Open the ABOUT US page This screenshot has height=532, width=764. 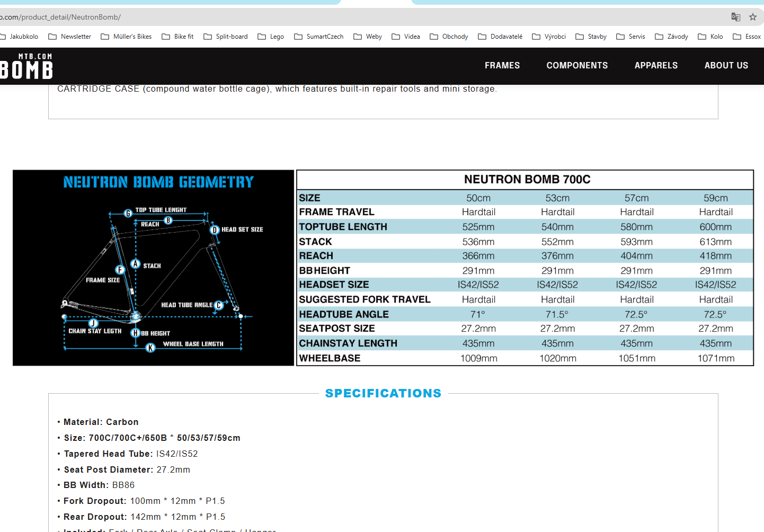point(726,66)
